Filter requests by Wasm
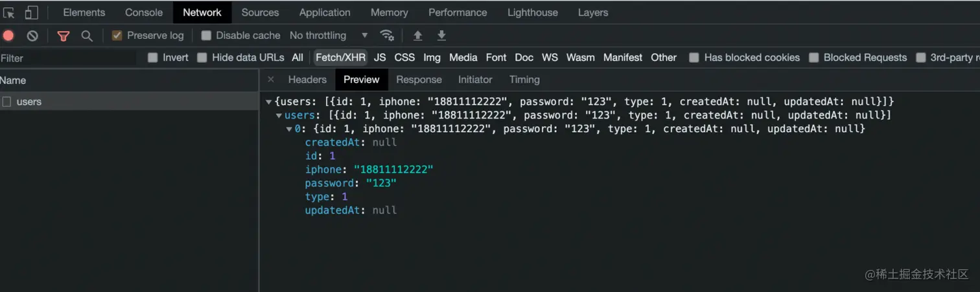Image resolution: width=980 pixels, height=292 pixels. click(x=580, y=58)
